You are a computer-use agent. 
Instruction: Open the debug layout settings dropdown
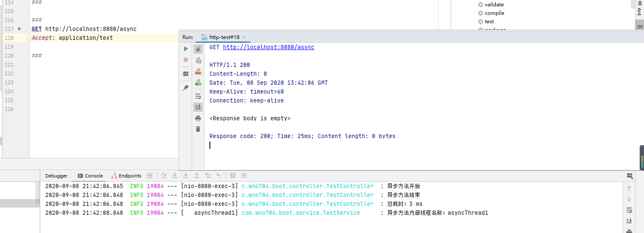point(629,175)
